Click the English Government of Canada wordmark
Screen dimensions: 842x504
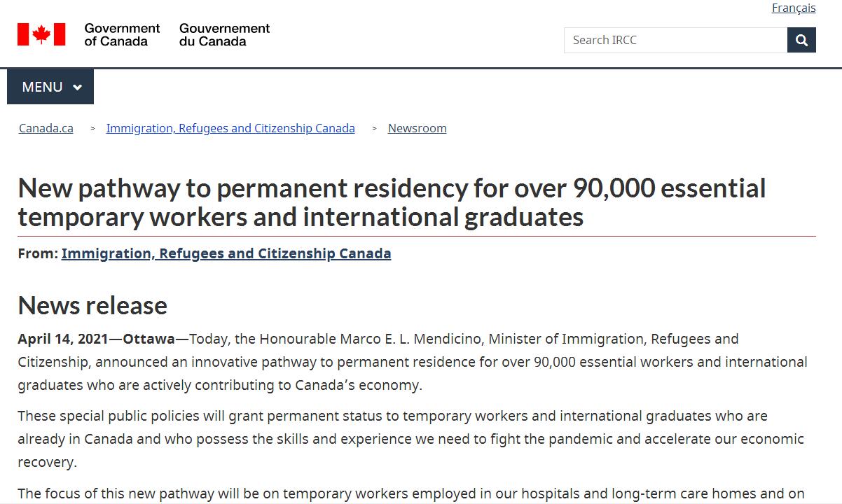122,34
